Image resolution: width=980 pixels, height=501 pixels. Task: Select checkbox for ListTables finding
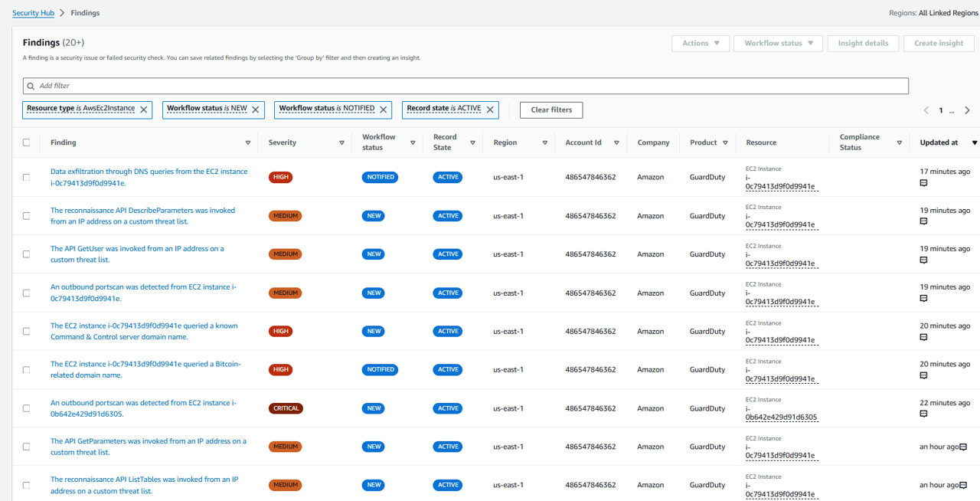tap(27, 485)
